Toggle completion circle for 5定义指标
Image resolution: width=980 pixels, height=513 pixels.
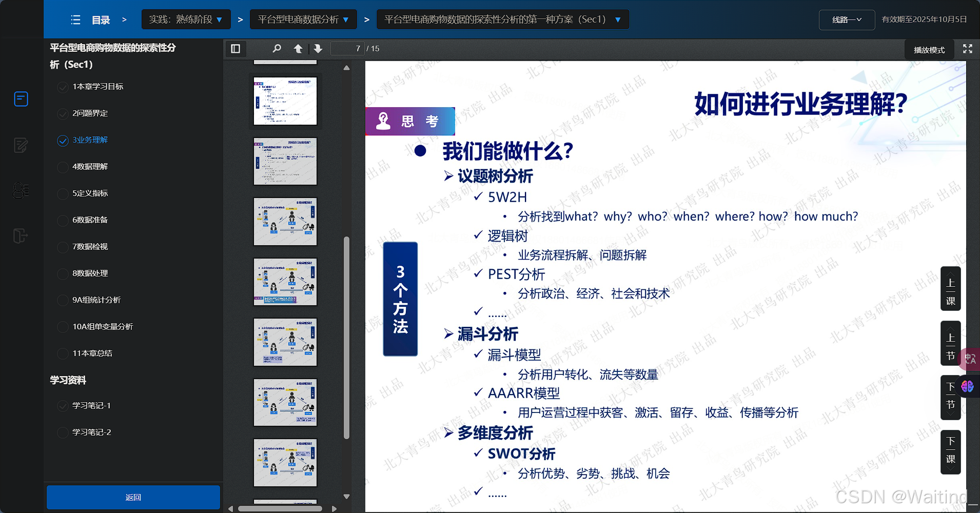63,194
